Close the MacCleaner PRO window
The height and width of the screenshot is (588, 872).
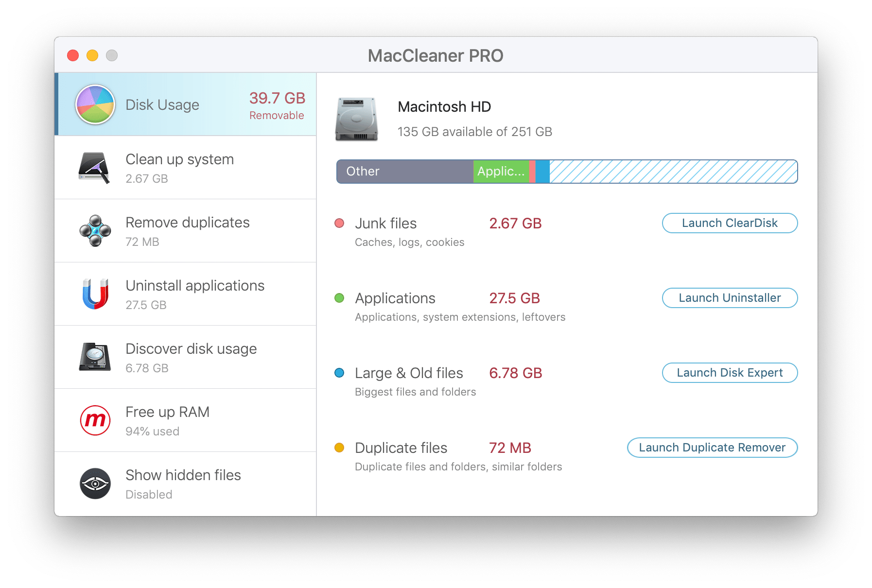(73, 55)
